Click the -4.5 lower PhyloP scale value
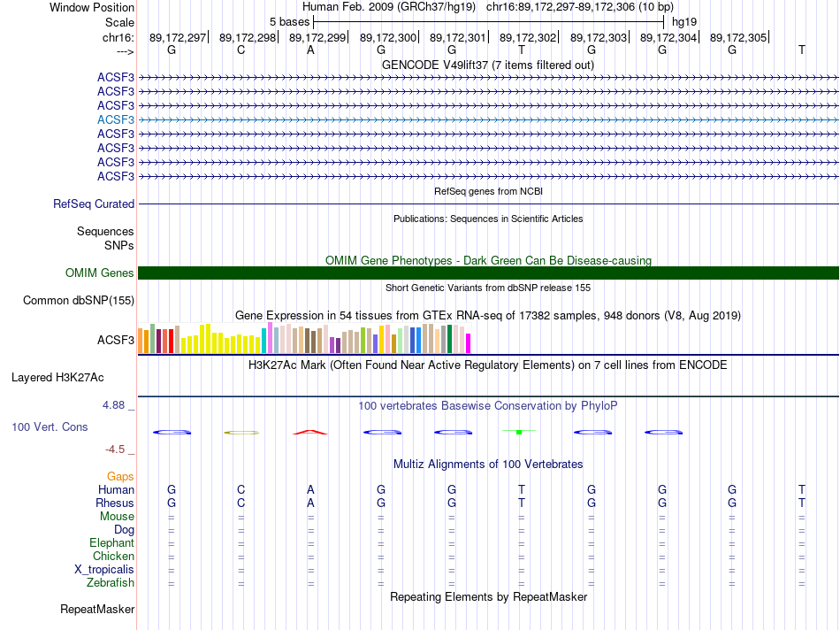This screenshot has height=630, width=840. [115, 449]
